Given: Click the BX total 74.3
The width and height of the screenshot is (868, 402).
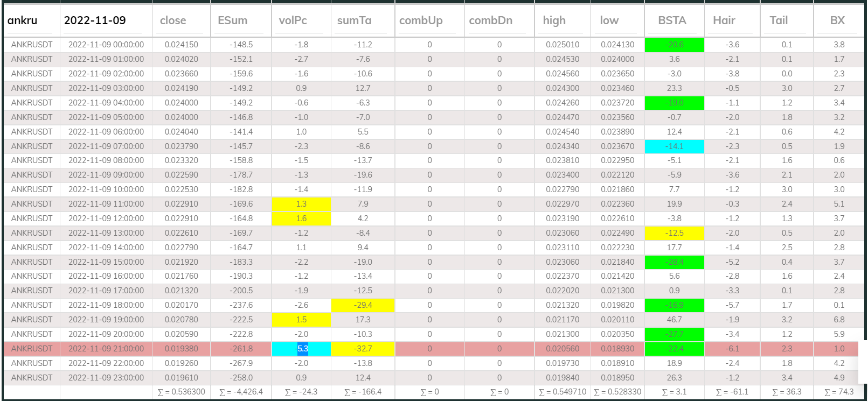Looking at the screenshot, I should click(x=839, y=392).
